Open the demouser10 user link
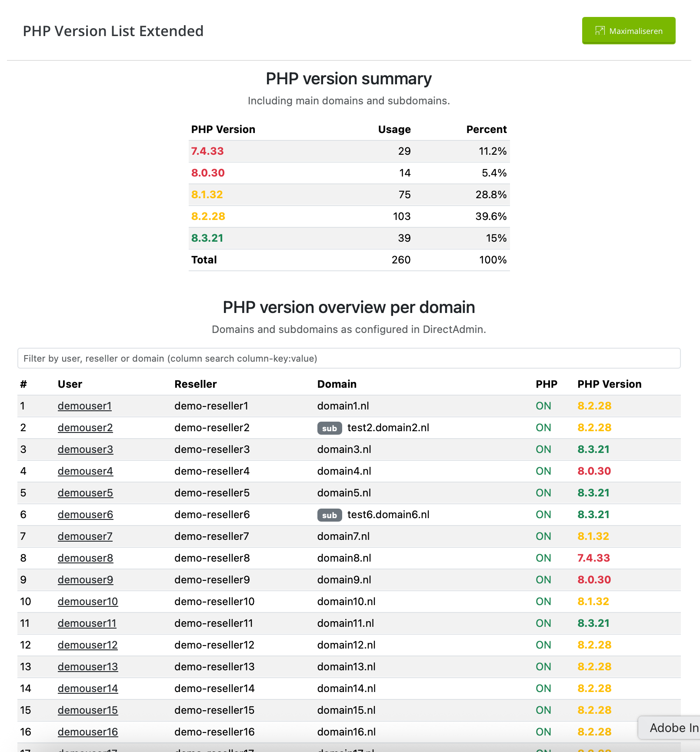The image size is (700, 752). (87, 602)
